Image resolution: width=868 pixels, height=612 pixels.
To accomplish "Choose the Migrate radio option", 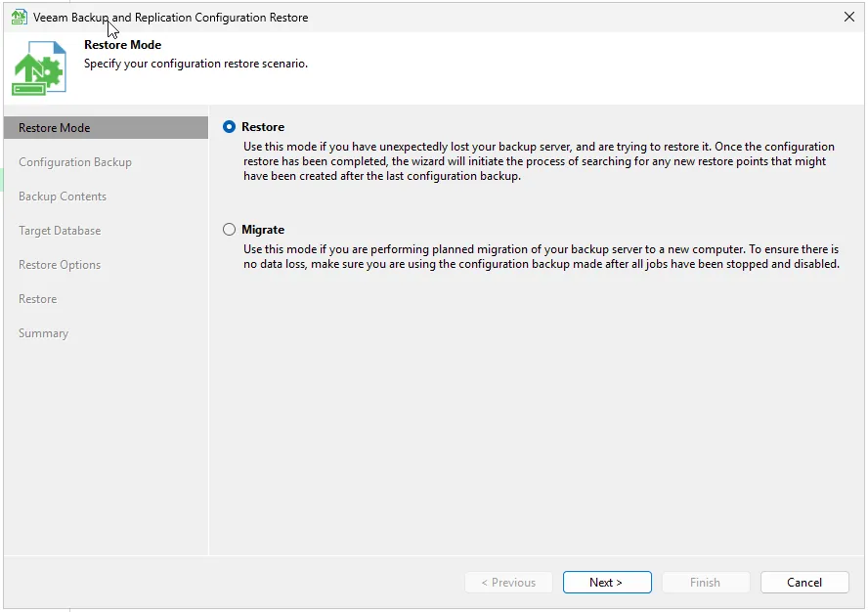I will pyautogui.click(x=230, y=230).
